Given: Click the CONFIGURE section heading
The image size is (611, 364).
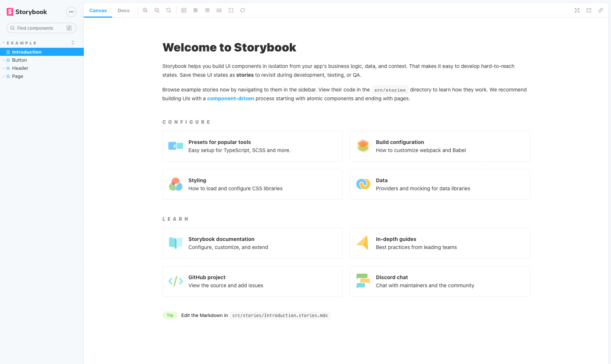Looking at the screenshot, I should (x=186, y=122).
